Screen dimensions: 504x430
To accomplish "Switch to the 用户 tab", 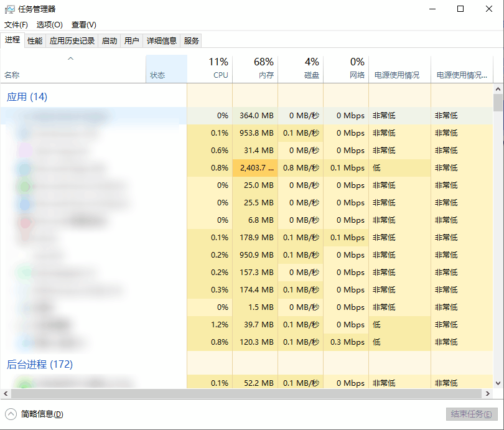I will [x=131, y=41].
